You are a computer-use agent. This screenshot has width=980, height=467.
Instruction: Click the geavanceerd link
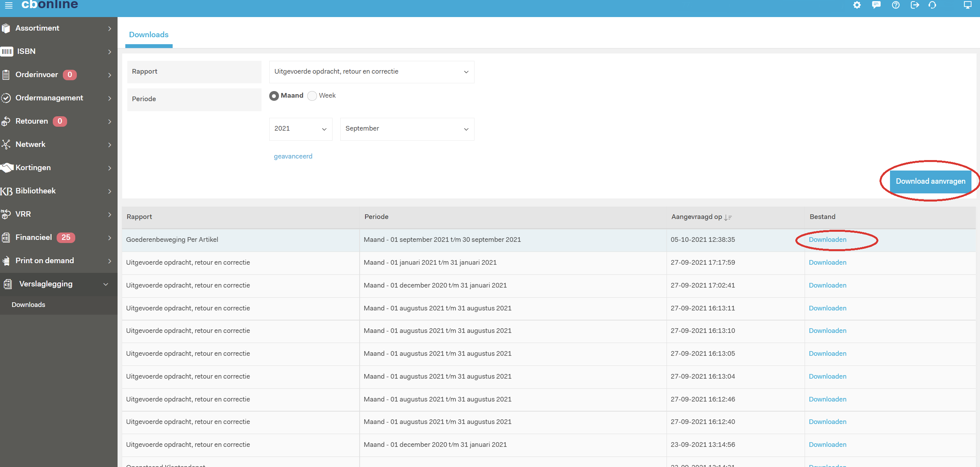point(293,156)
